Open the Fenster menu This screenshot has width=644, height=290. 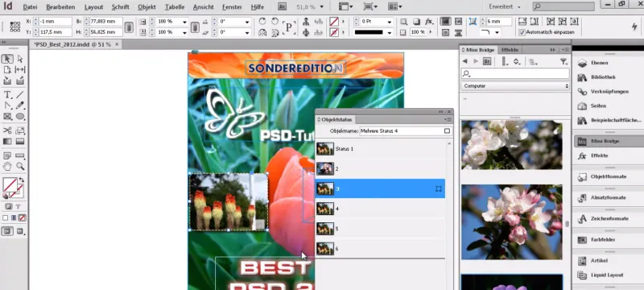(232, 7)
